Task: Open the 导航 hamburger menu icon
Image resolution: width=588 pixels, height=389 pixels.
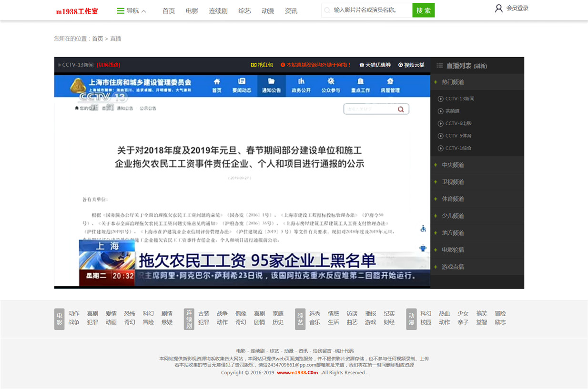Action: [x=121, y=11]
